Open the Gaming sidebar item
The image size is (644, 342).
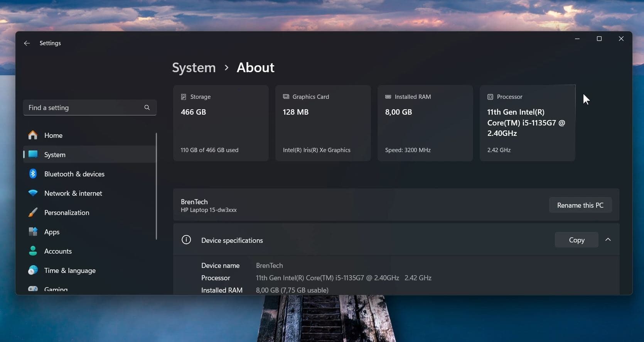point(56,290)
